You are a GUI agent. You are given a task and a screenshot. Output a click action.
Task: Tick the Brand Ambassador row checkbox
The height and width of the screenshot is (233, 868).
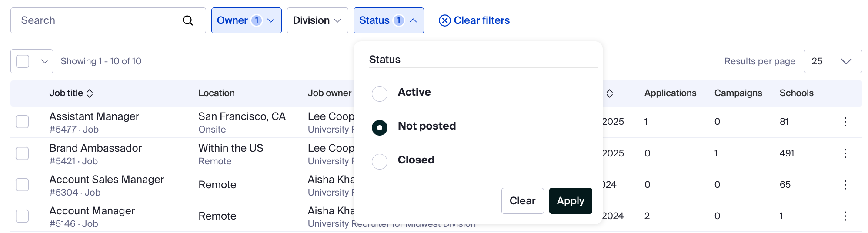coord(22,153)
